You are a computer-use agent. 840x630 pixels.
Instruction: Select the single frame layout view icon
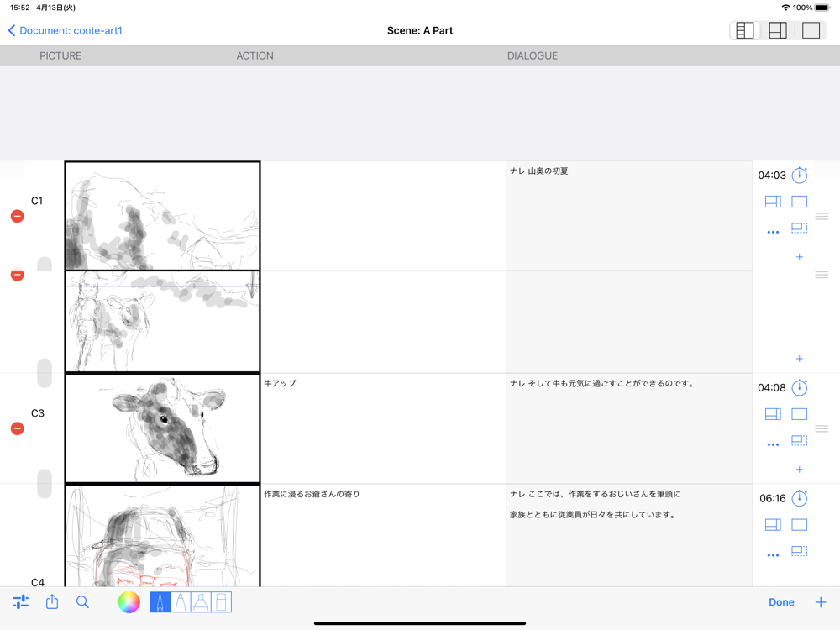pos(811,30)
